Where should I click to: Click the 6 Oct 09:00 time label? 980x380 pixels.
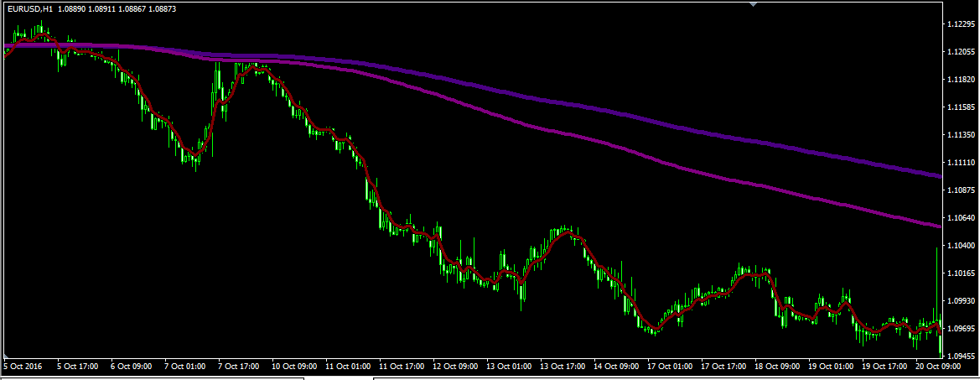coord(131,367)
